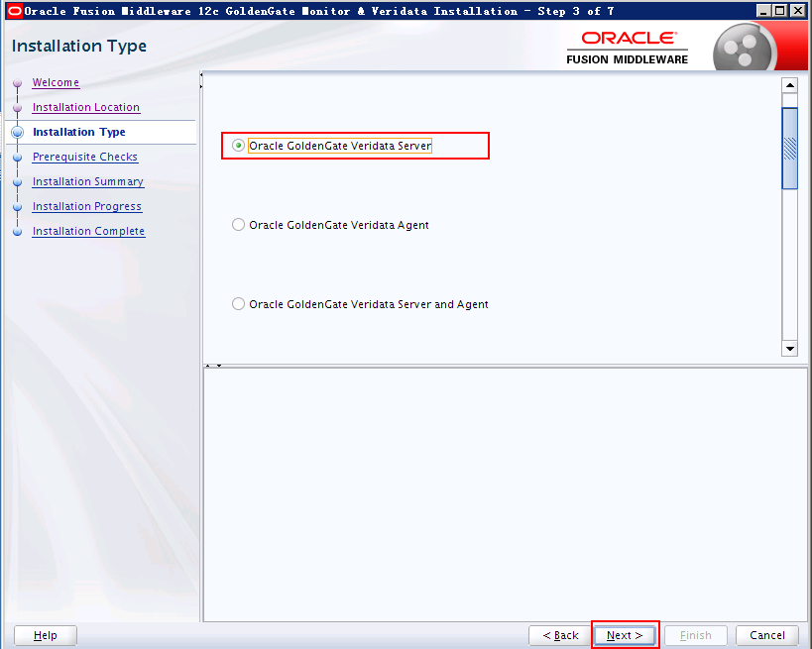
Task: Click the Installation Type step bullet icon
Action: point(18,132)
